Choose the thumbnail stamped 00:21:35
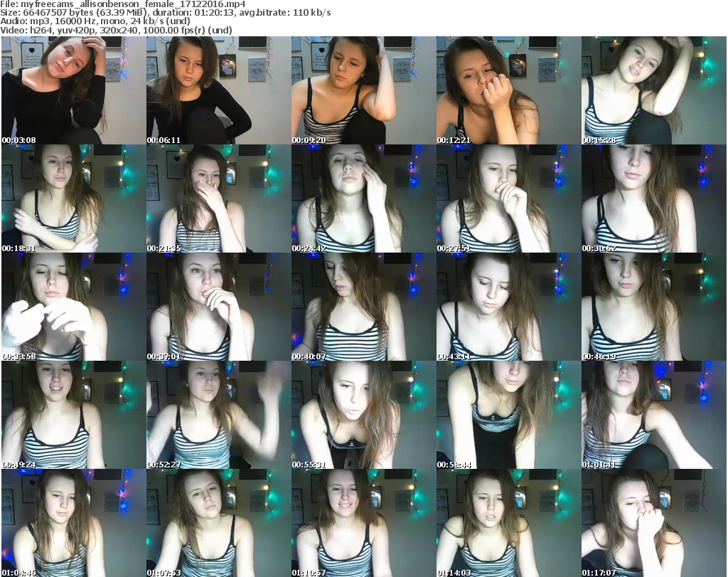 click(219, 198)
